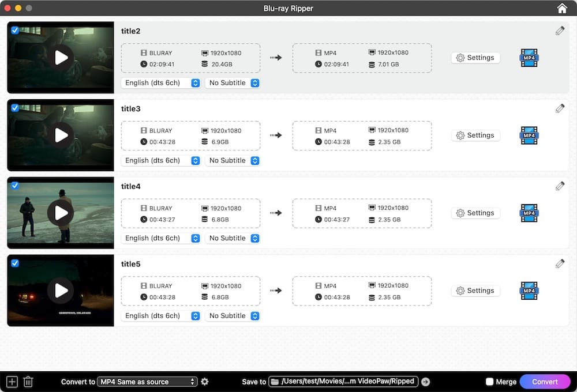The image size is (577, 392).
Task: Enable the Merge option
Action: pyautogui.click(x=490, y=381)
